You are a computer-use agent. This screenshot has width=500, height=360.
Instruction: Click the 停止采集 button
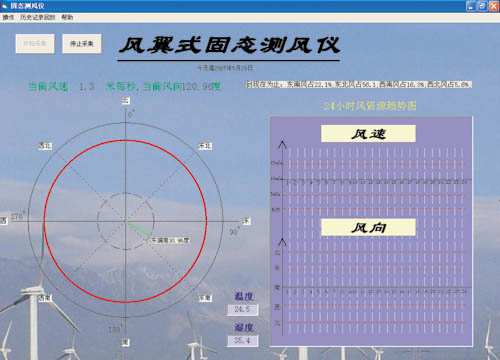coord(82,44)
